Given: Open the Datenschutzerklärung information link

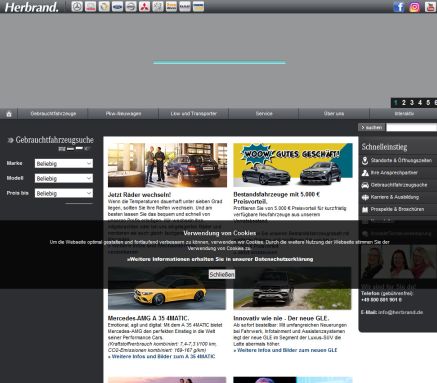Looking at the screenshot, I should [220, 259].
